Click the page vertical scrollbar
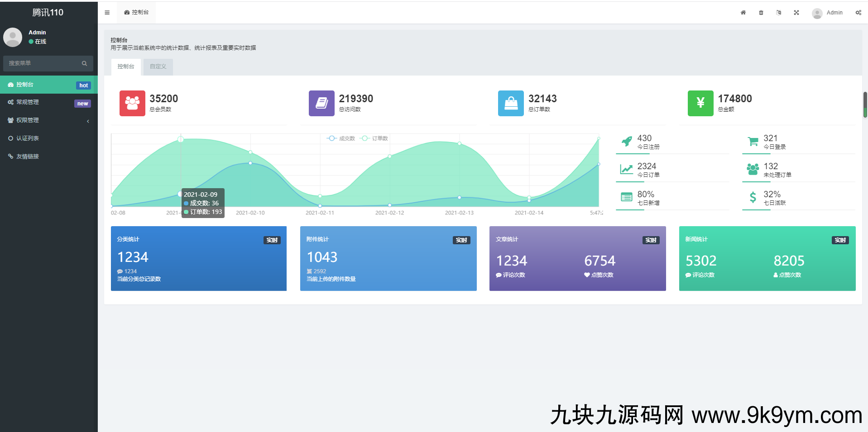This screenshot has height=432, width=868. (x=865, y=105)
